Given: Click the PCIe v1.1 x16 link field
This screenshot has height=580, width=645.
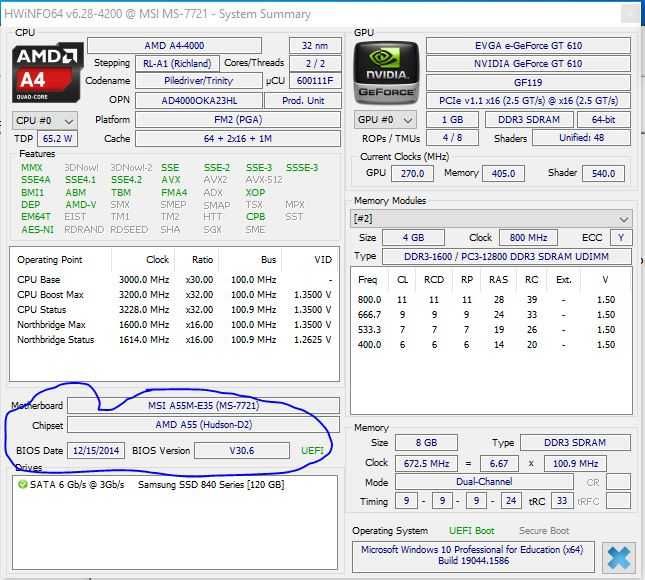Looking at the screenshot, I should tap(528, 101).
